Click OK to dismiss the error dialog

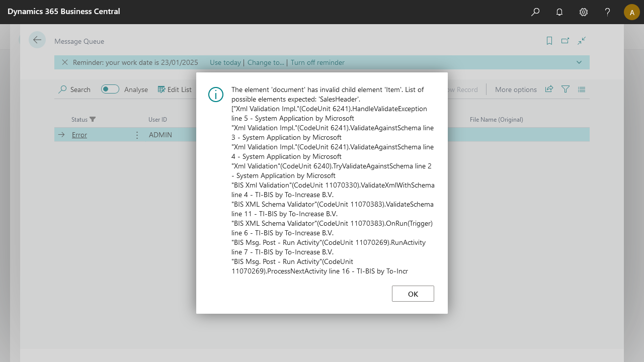point(413,294)
